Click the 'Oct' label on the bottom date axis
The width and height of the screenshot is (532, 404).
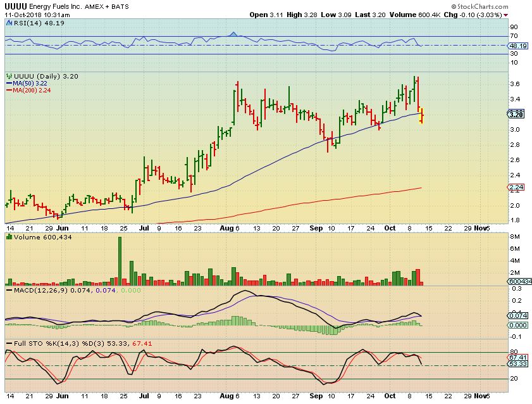click(x=390, y=396)
